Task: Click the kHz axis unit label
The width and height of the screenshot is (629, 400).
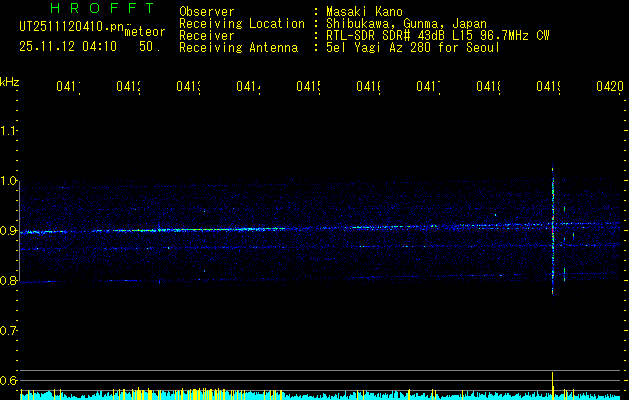Action: point(9,80)
